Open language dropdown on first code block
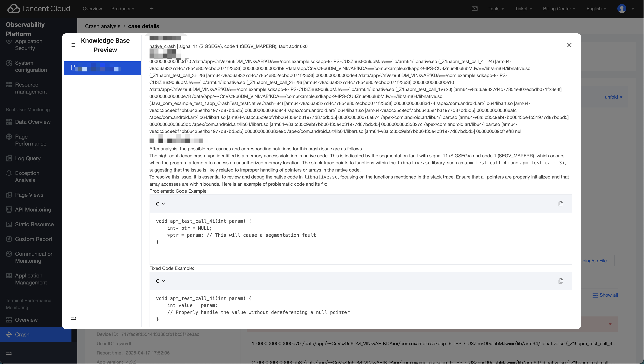Viewport: 644px width, 364px height. 160,204
